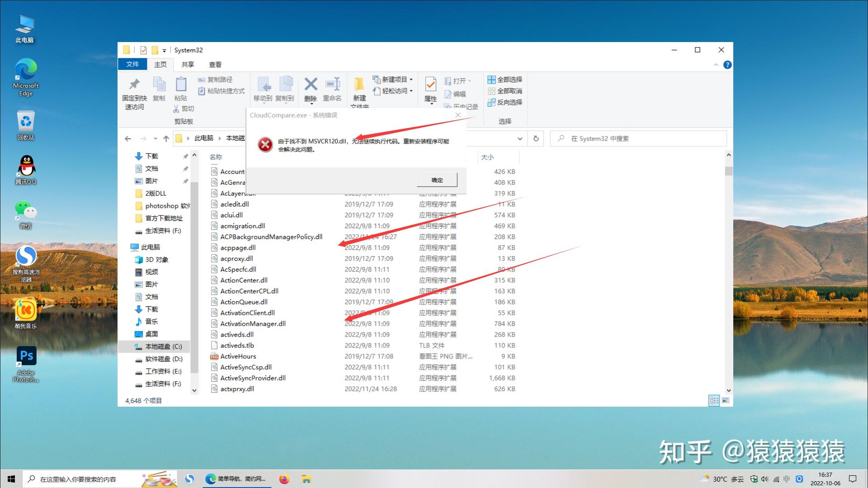Select Music folder in navigation tree

click(x=147, y=322)
